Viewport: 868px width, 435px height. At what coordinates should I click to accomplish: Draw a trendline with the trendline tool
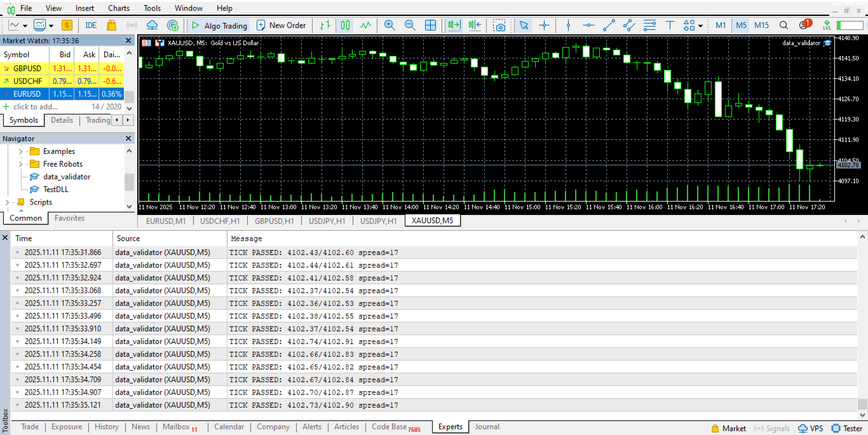coord(609,25)
